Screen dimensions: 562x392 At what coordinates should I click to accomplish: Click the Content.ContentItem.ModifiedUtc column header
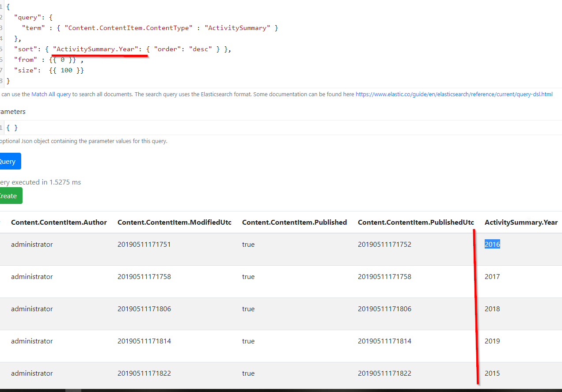click(174, 222)
